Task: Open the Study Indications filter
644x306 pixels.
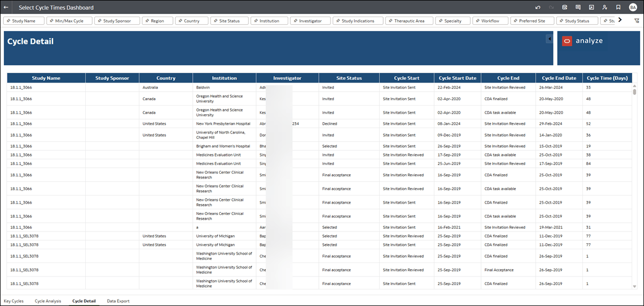Action: pos(357,21)
